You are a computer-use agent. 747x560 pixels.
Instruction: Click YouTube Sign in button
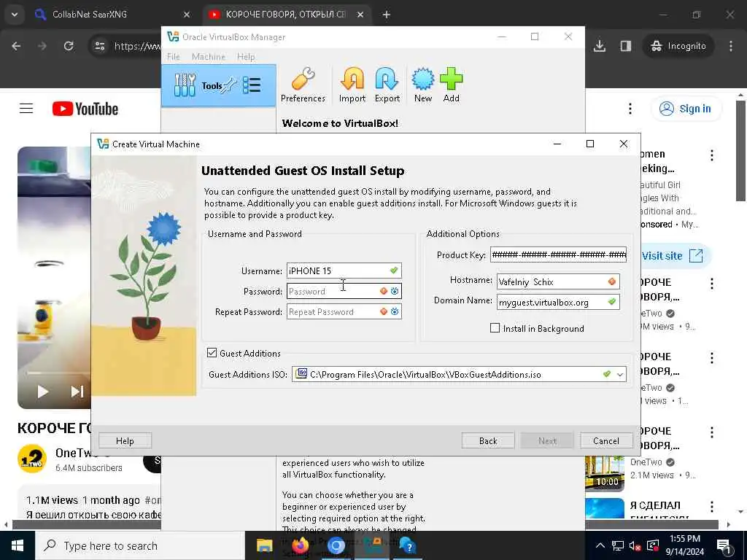point(686,109)
